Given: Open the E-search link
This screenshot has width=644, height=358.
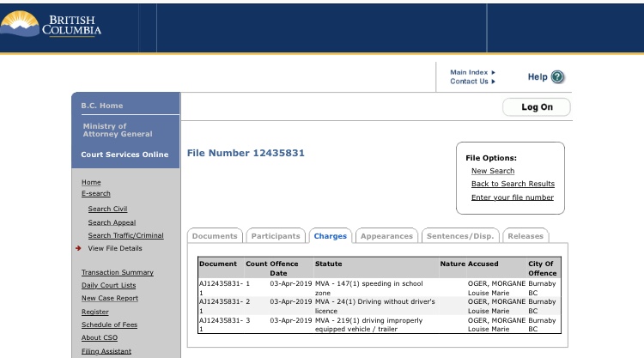Looking at the screenshot, I should tap(95, 193).
